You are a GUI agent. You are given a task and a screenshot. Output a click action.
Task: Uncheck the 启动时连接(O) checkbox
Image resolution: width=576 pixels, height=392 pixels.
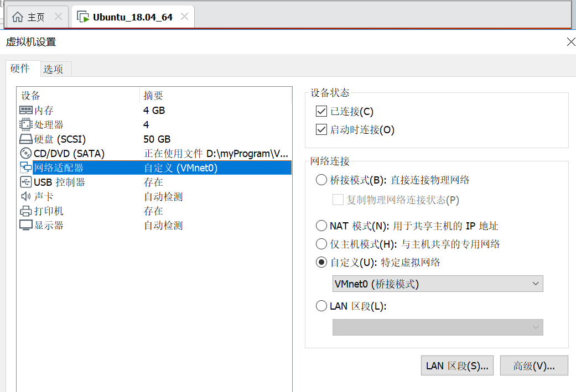coord(321,129)
